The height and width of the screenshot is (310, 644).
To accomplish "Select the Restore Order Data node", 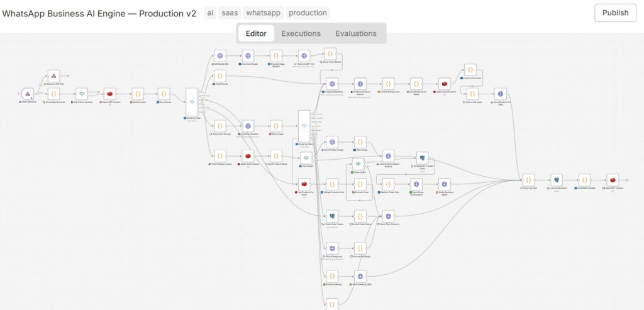I will pos(388,184).
